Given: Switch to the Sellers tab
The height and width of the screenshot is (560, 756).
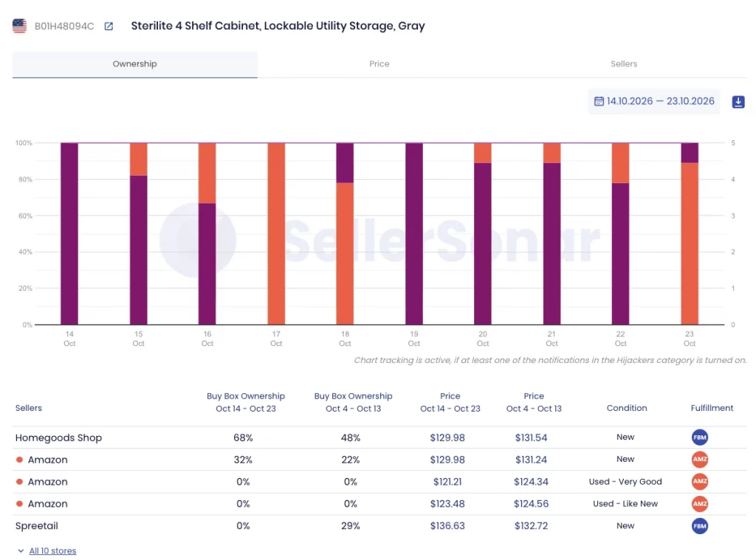Looking at the screenshot, I should [624, 64].
